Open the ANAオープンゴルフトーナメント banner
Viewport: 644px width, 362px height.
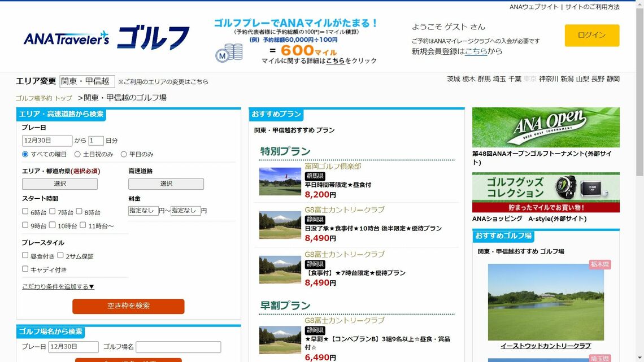(x=545, y=127)
